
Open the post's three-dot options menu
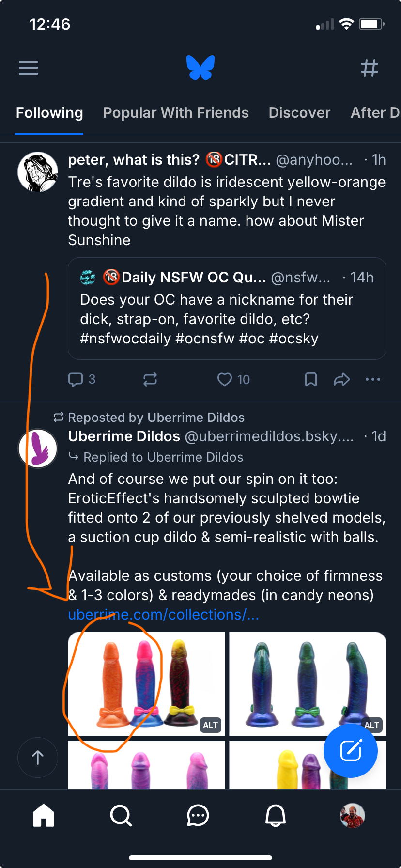372,379
